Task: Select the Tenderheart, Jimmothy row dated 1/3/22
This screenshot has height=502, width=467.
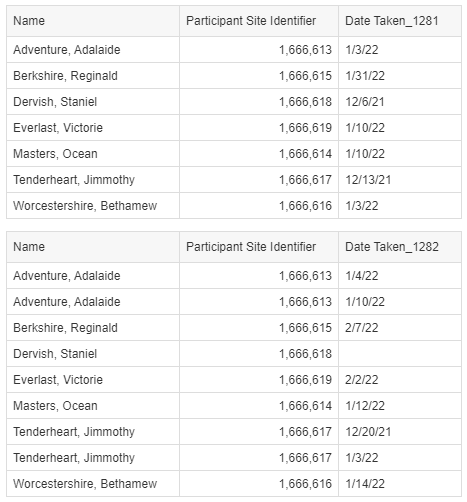Action: pos(234,458)
